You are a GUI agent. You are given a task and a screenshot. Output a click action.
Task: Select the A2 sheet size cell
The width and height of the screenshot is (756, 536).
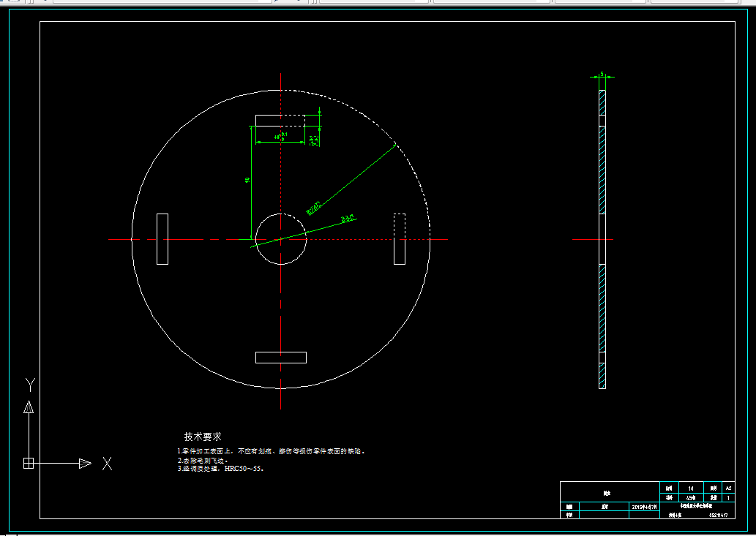point(728,488)
